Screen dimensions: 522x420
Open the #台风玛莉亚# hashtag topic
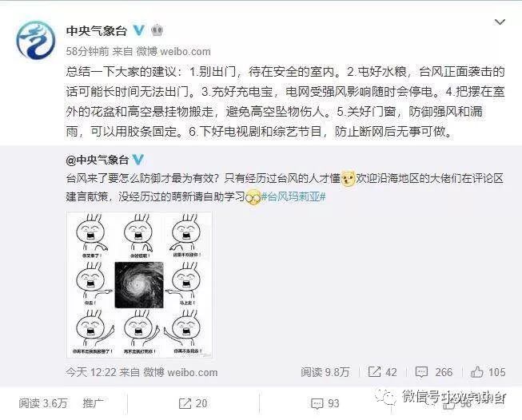[x=293, y=196]
